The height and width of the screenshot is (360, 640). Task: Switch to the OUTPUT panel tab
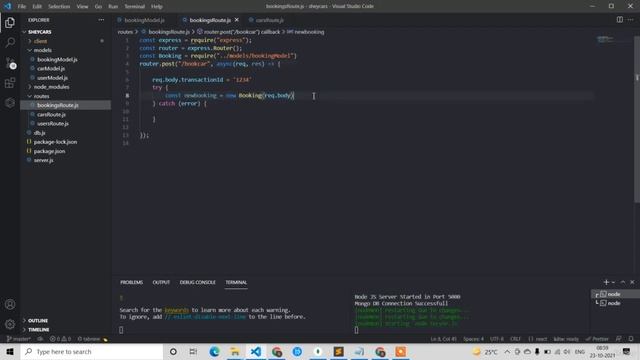[161, 282]
